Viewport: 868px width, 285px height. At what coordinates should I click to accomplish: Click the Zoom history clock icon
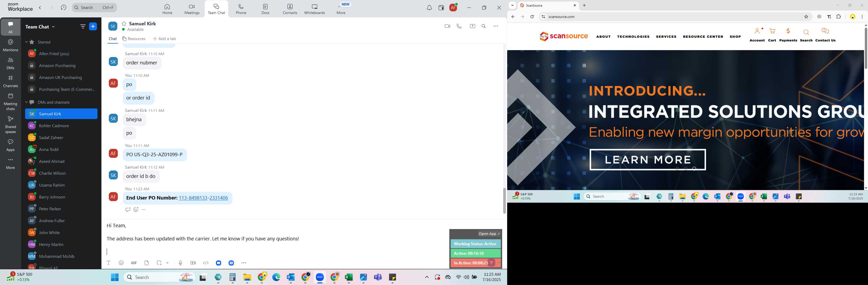point(63,7)
